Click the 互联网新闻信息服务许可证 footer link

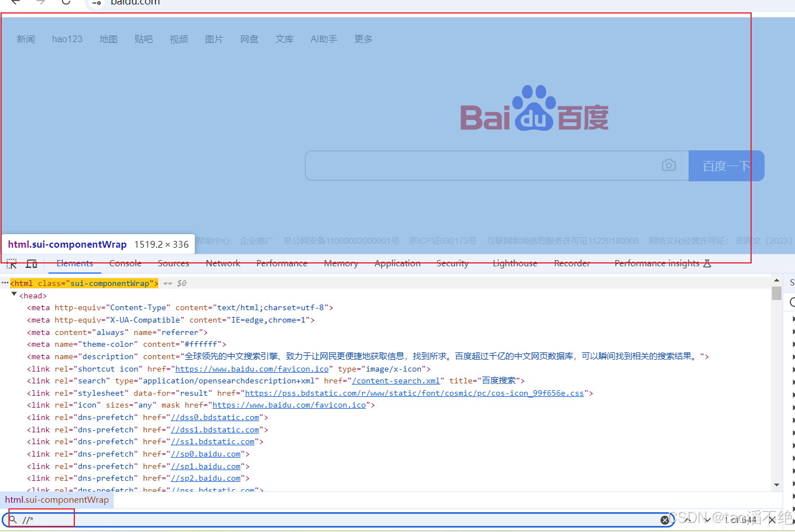563,241
